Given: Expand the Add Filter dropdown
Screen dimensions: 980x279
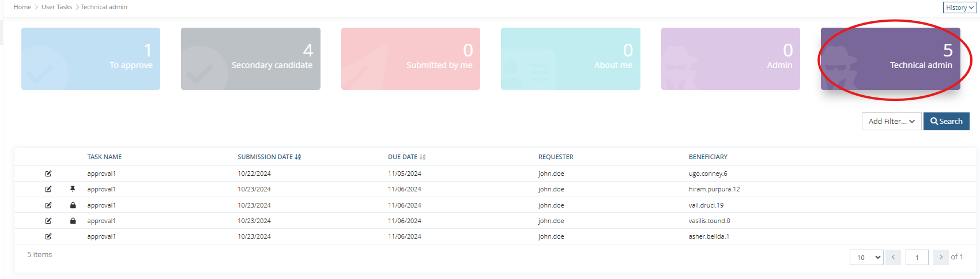Looking at the screenshot, I should 891,121.
